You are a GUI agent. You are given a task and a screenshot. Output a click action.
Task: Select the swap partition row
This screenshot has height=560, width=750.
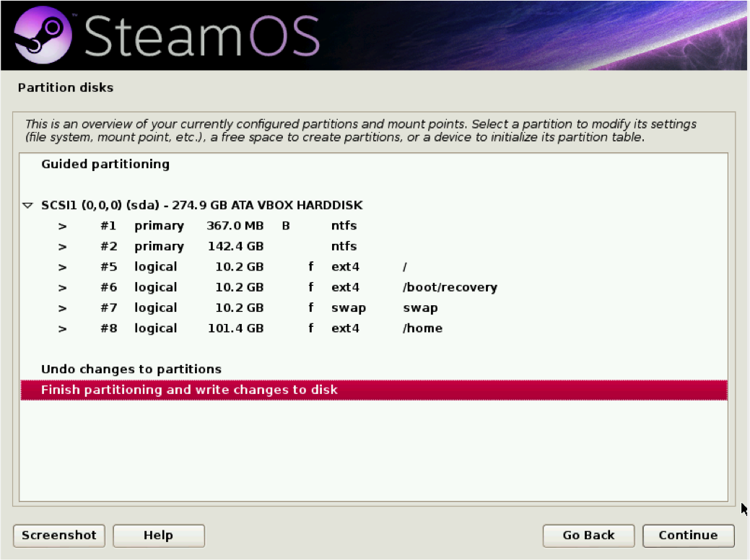[x=289, y=307]
